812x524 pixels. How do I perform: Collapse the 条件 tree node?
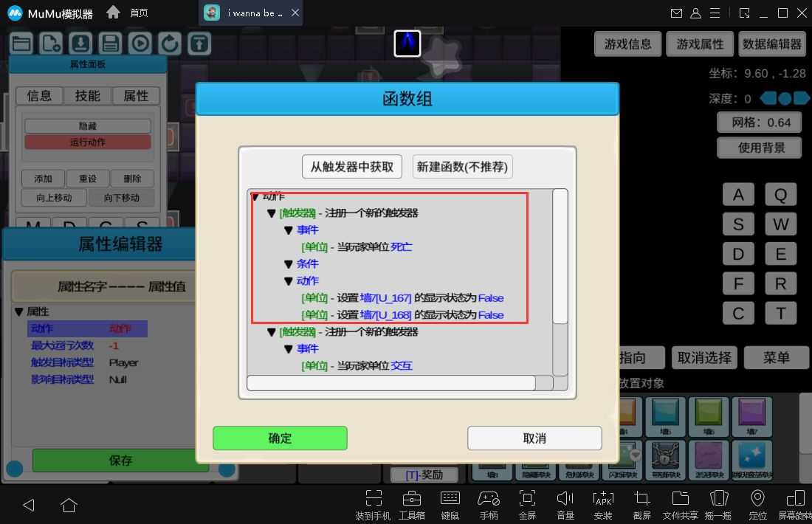(289, 264)
